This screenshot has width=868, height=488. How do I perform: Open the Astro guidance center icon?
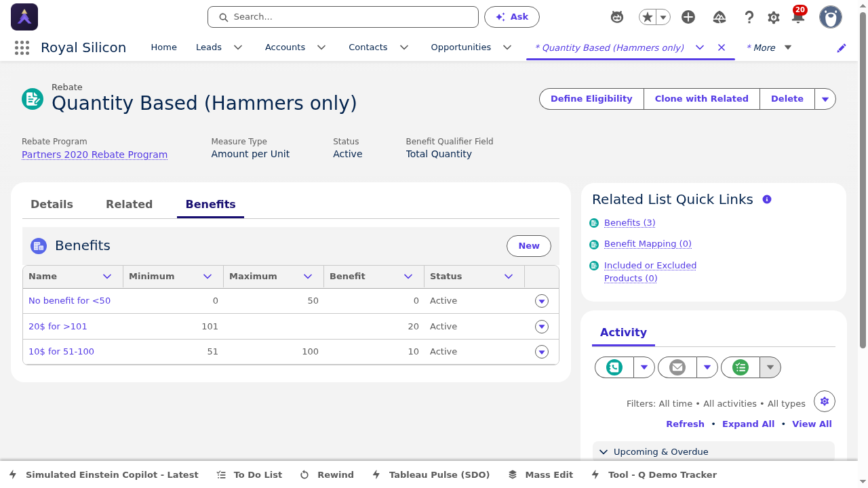click(x=617, y=17)
